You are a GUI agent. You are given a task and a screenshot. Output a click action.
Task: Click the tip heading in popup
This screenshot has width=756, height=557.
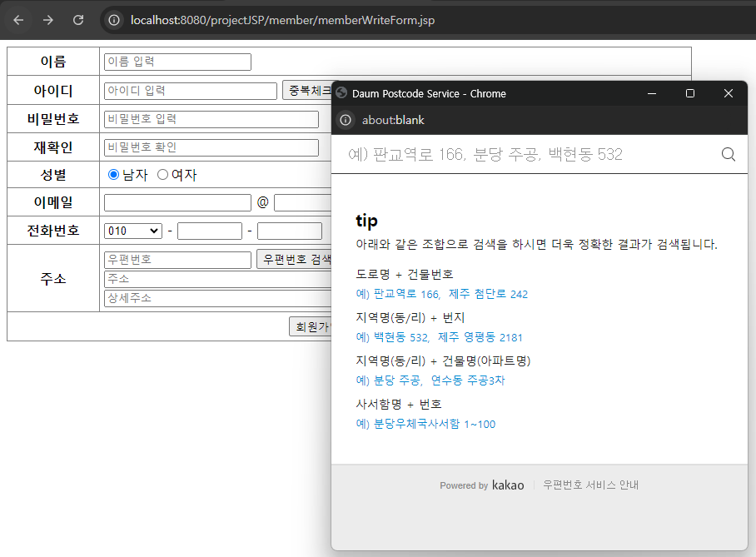click(x=366, y=221)
